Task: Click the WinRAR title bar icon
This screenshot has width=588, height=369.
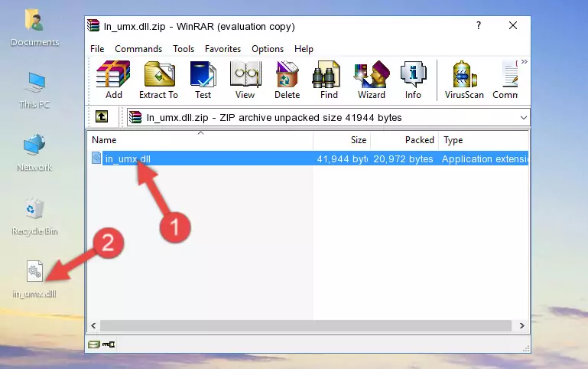Action: pyautogui.click(x=93, y=25)
